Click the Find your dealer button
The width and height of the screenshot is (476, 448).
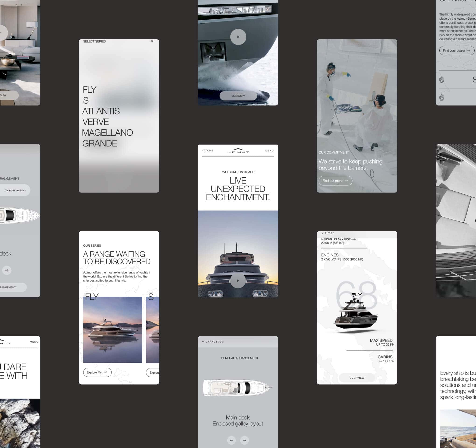[456, 51]
